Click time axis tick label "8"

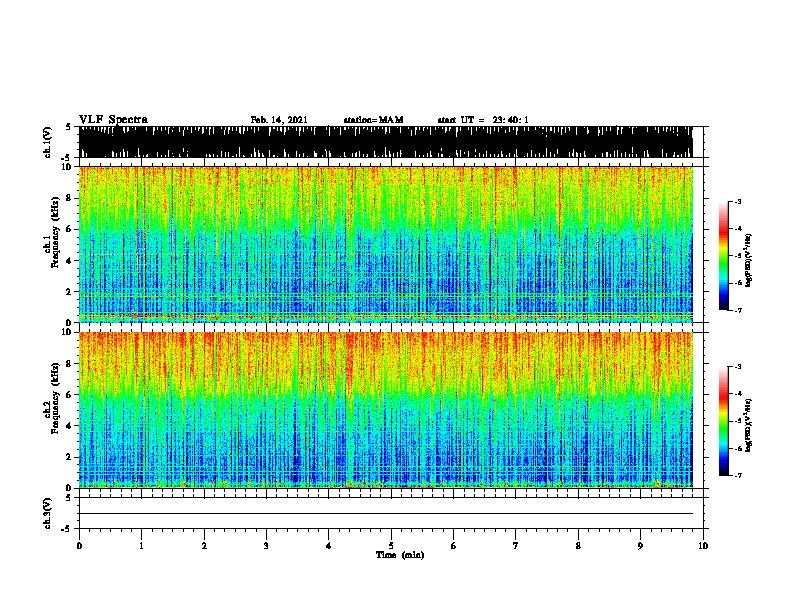[x=578, y=545]
